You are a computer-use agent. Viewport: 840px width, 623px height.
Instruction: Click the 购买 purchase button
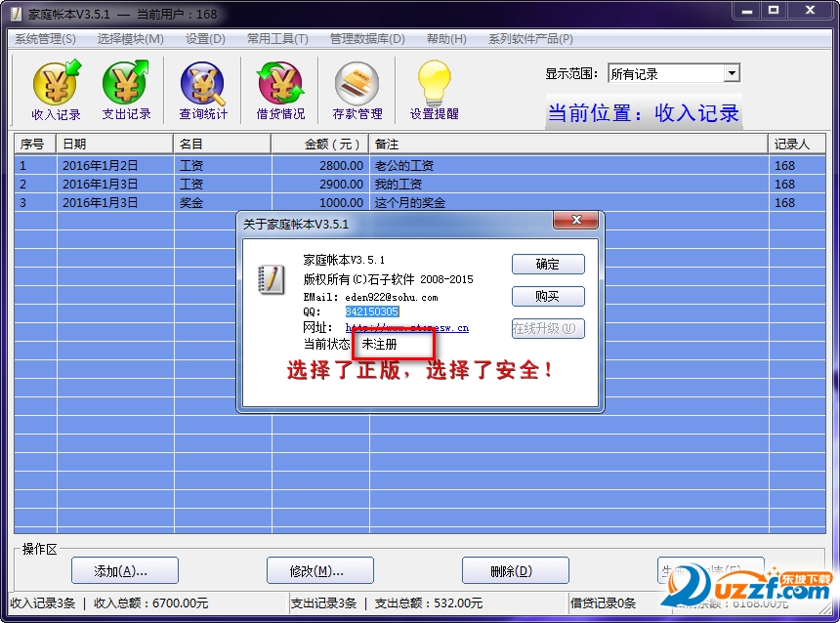548,296
